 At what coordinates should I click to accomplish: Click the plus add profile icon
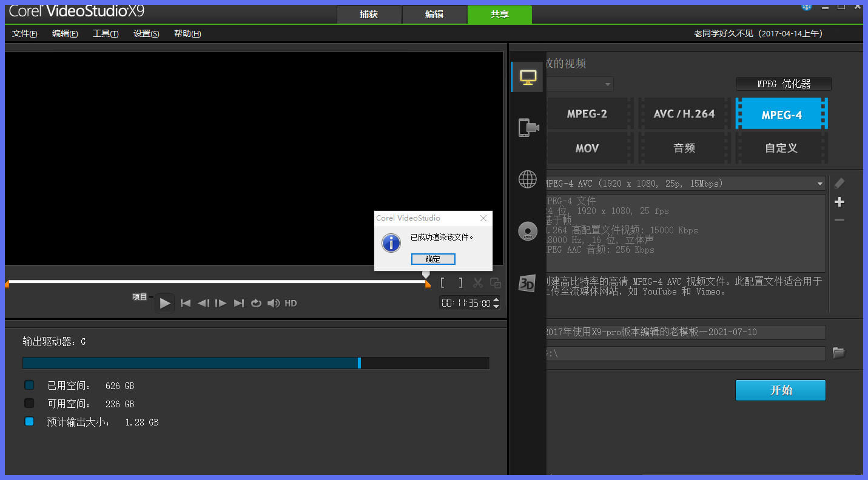click(x=839, y=202)
